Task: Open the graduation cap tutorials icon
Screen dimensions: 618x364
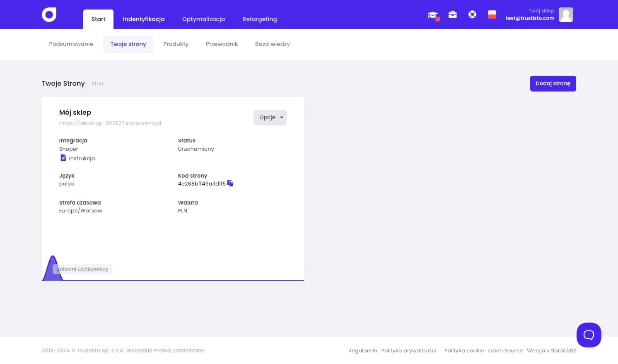Action: [433, 15]
